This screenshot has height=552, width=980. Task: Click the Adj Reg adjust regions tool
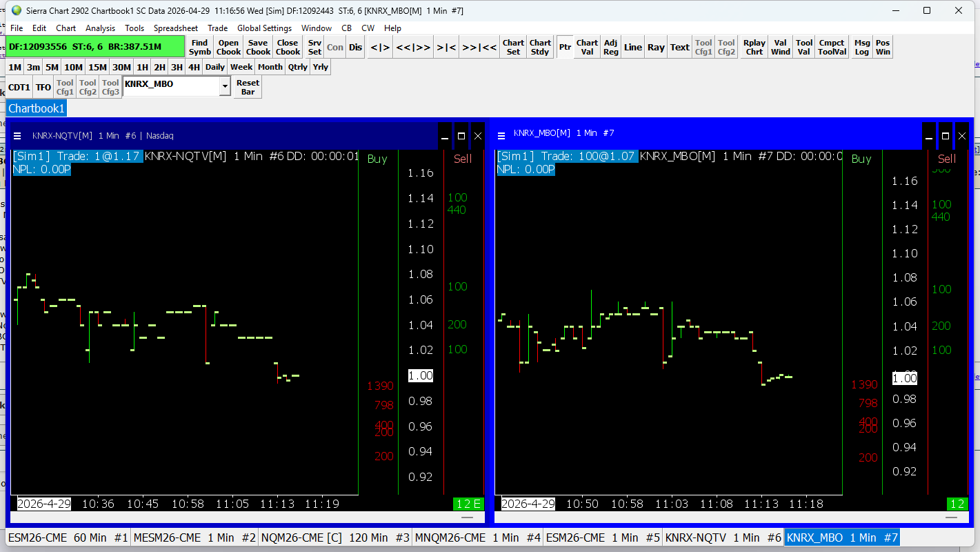point(610,47)
